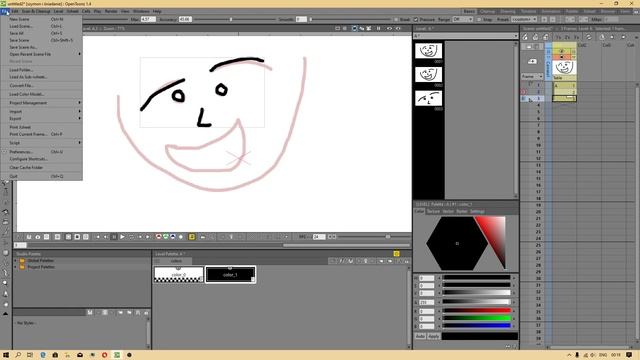640x360 pixels.
Task: Expand the Import submenu
Action: point(41,111)
